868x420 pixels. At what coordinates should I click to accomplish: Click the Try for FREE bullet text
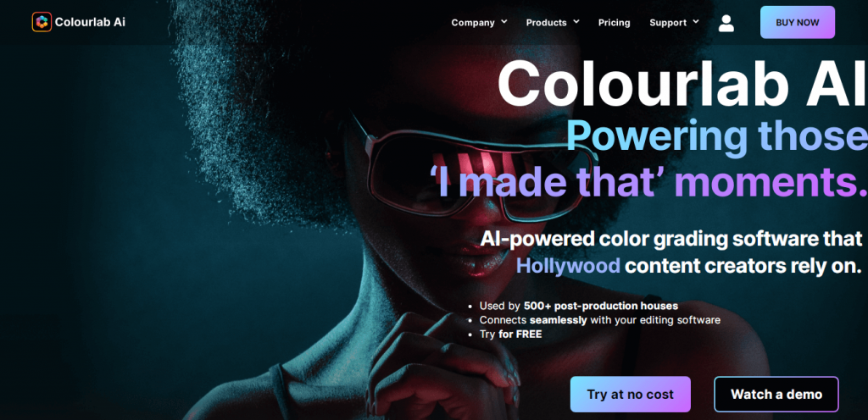510,334
